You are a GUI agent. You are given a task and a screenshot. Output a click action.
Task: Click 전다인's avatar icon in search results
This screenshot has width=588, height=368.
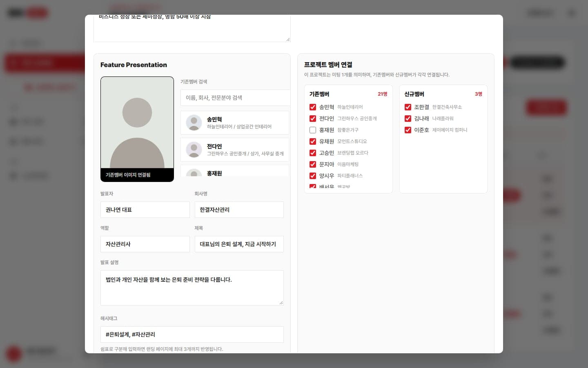(x=194, y=150)
